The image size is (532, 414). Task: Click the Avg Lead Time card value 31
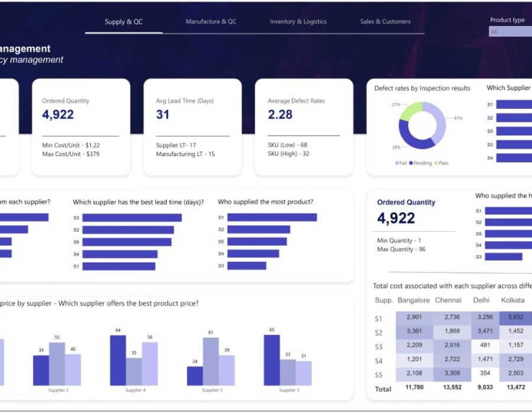pos(163,115)
